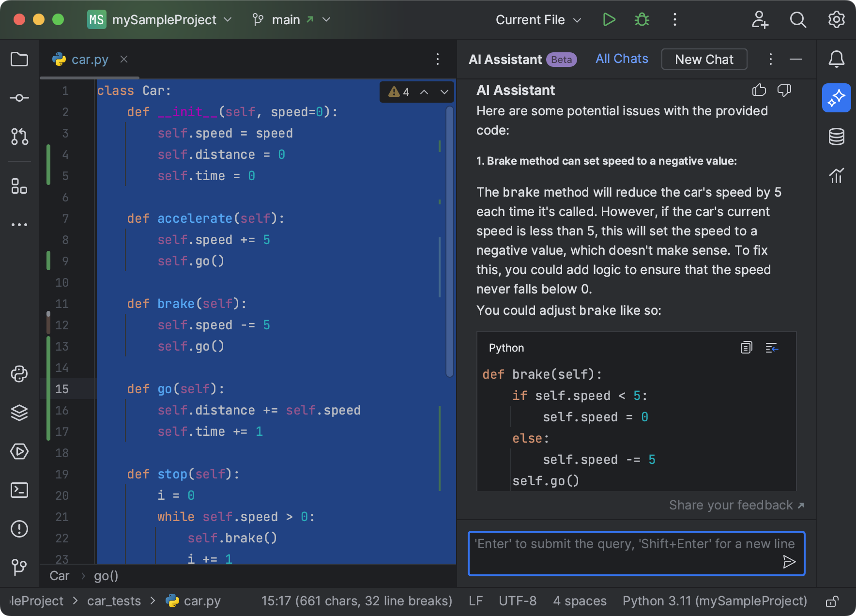Image resolution: width=856 pixels, height=616 pixels.
Task: Copy the brake code snippet
Action: [746, 348]
